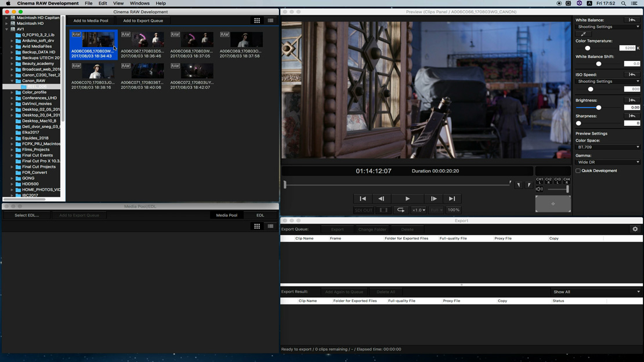The width and height of the screenshot is (644, 362).
Task: Click Add to Media Pool button
Action: pos(91,20)
